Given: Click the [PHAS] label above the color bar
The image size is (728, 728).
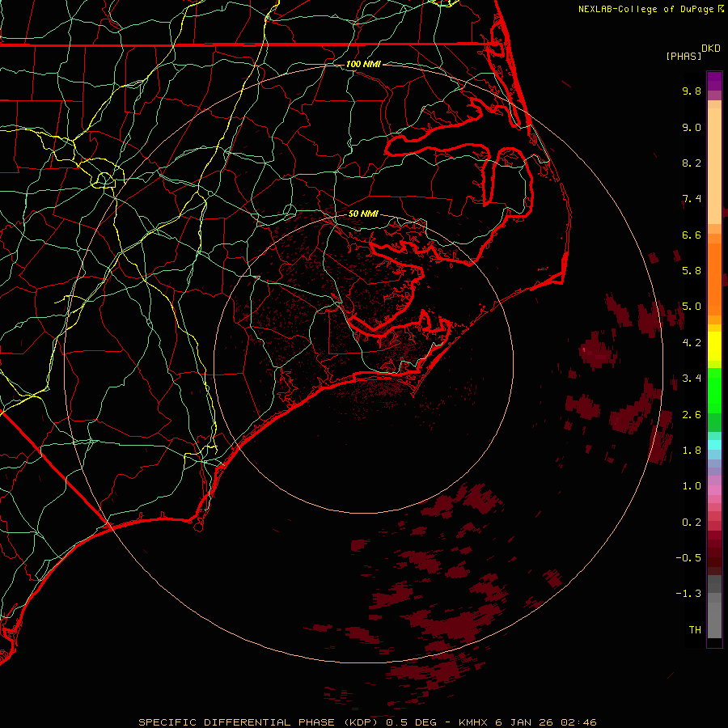Looking at the screenshot, I should point(683,57).
